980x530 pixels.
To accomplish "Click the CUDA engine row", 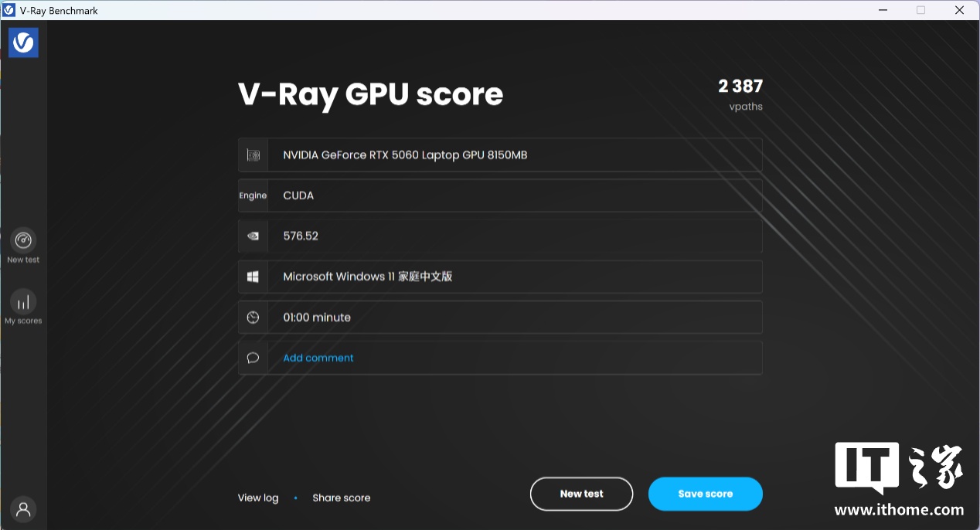I will pyautogui.click(x=499, y=195).
